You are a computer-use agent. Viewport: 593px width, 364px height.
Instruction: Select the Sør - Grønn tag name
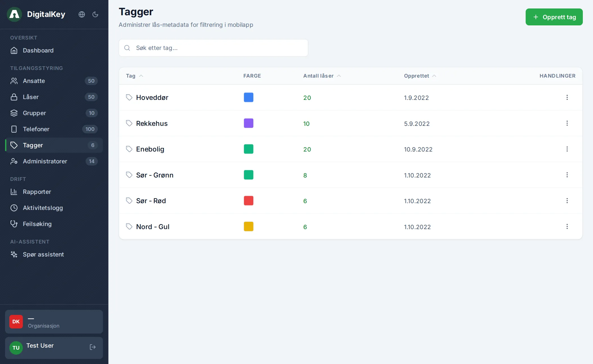pos(155,175)
